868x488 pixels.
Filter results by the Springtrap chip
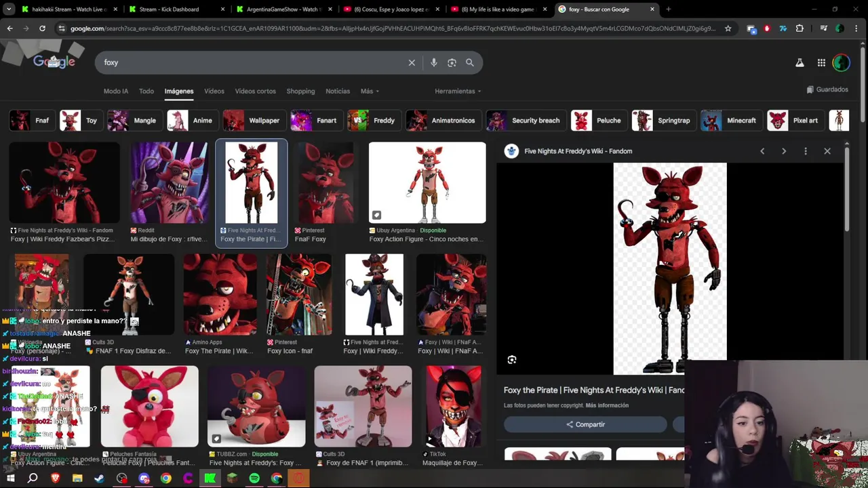(663, 121)
